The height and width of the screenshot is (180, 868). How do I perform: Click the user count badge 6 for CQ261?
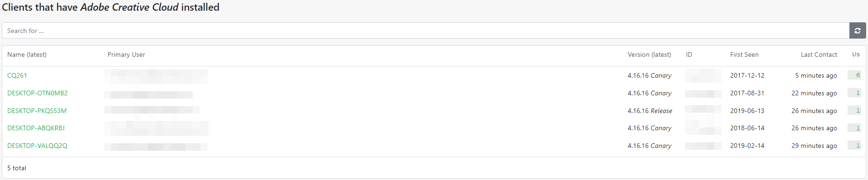855,75
